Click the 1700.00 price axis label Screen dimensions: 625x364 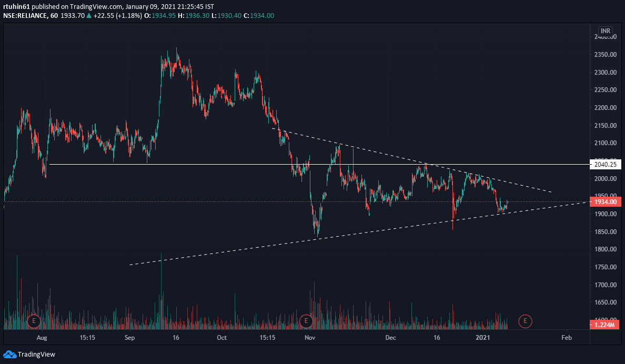(605, 285)
